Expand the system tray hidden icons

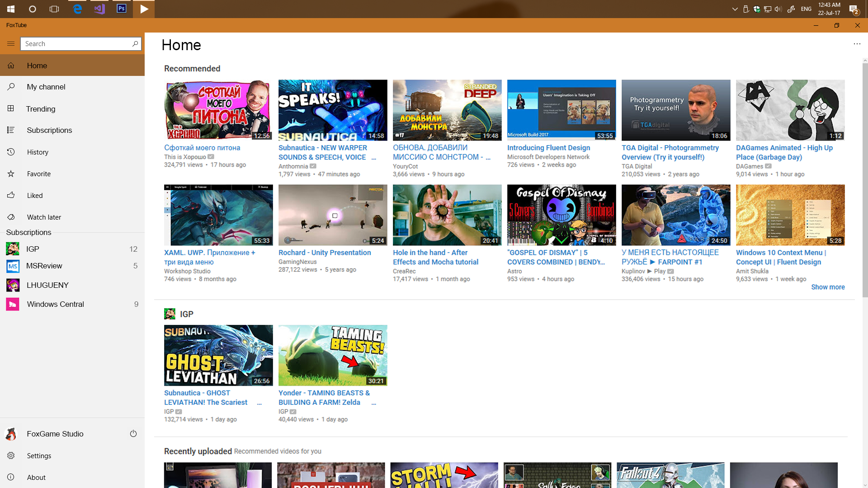pyautogui.click(x=735, y=9)
